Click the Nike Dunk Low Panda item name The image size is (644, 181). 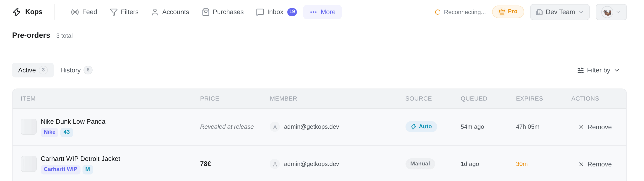click(73, 122)
